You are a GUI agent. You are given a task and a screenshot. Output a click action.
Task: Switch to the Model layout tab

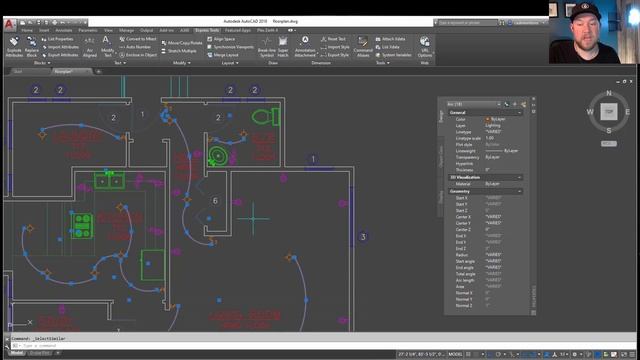tap(17, 353)
